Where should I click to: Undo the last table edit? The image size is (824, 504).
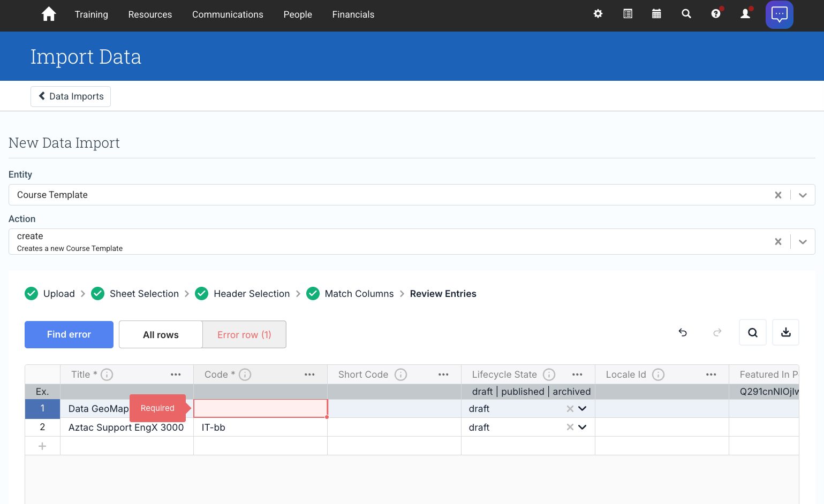(683, 332)
